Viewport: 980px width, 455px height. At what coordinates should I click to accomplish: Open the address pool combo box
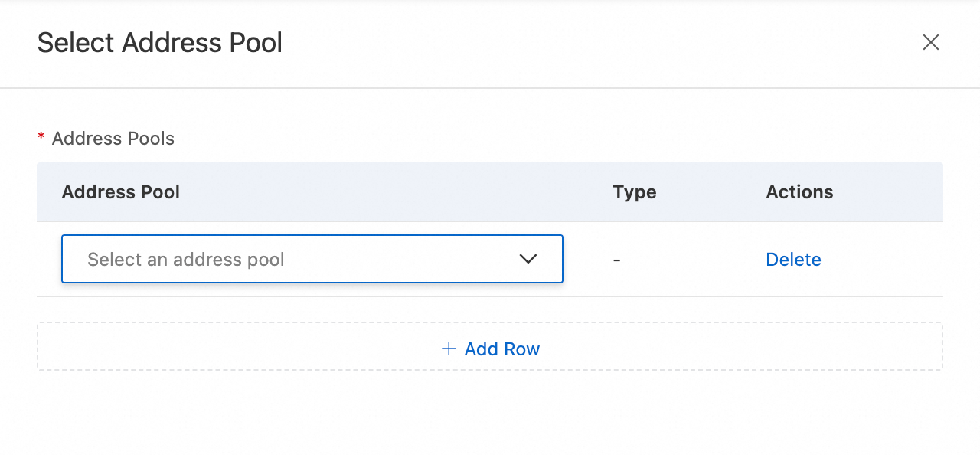[312, 259]
